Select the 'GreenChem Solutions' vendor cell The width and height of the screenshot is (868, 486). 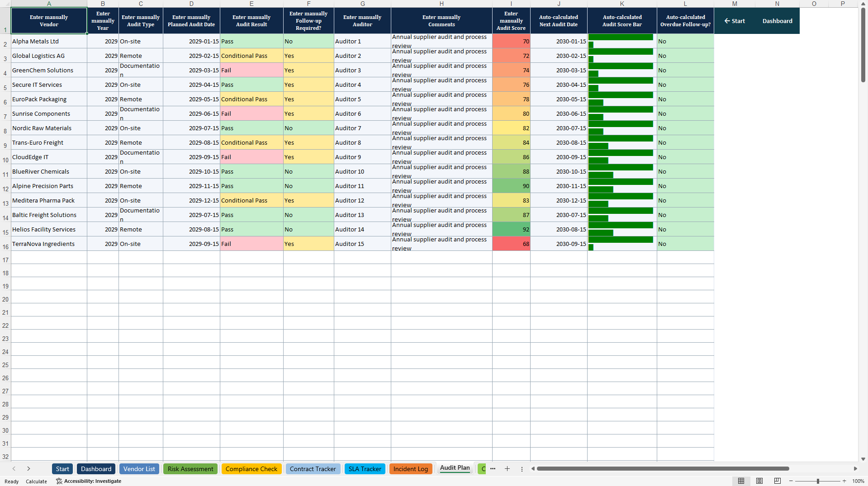click(x=49, y=70)
